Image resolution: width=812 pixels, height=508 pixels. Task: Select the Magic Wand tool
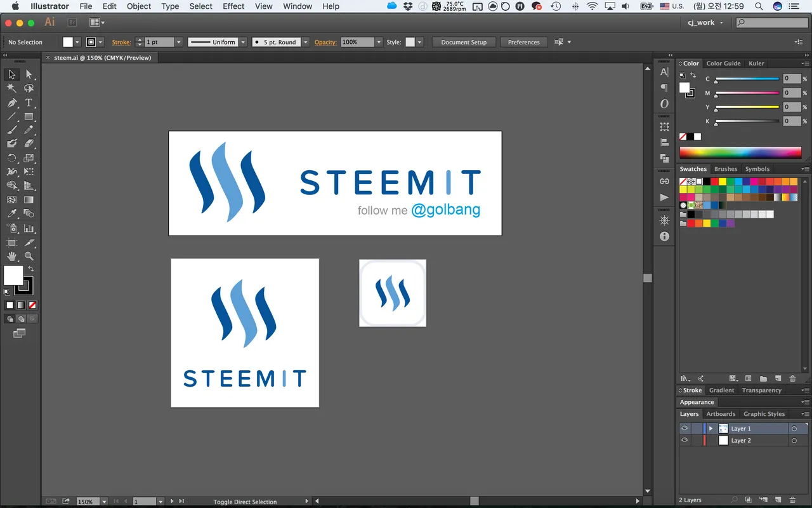12,88
